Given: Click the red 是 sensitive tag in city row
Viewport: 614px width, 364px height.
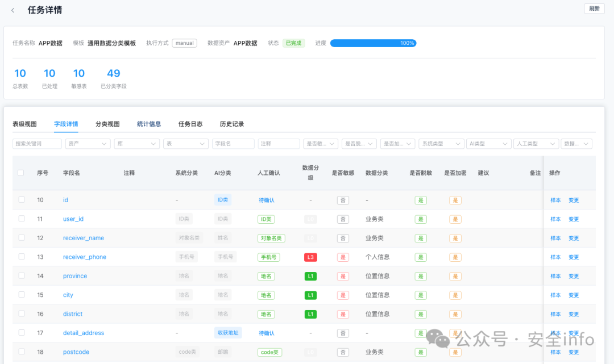Looking at the screenshot, I should click(343, 295).
